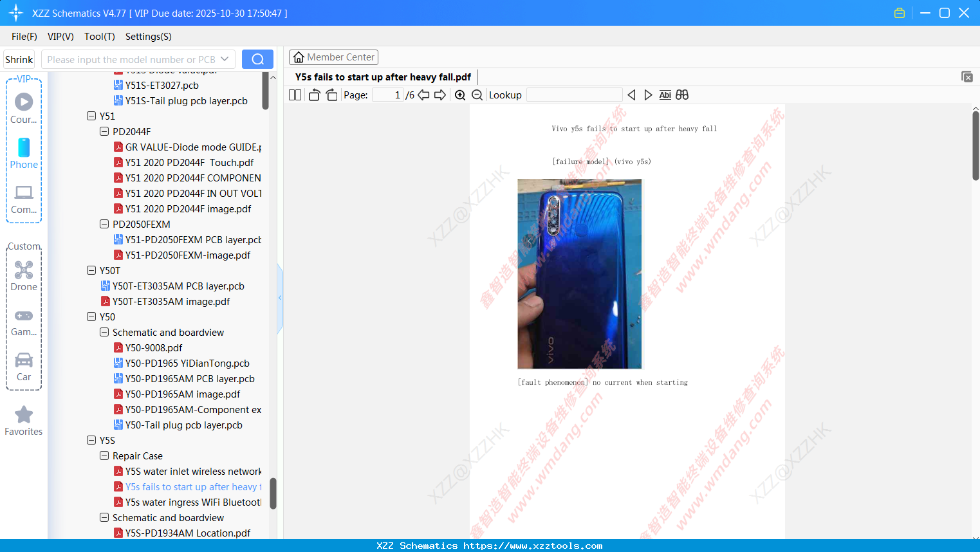The image size is (980, 552).
Task: Enable the Games category in sidebar
Action: coord(24,320)
